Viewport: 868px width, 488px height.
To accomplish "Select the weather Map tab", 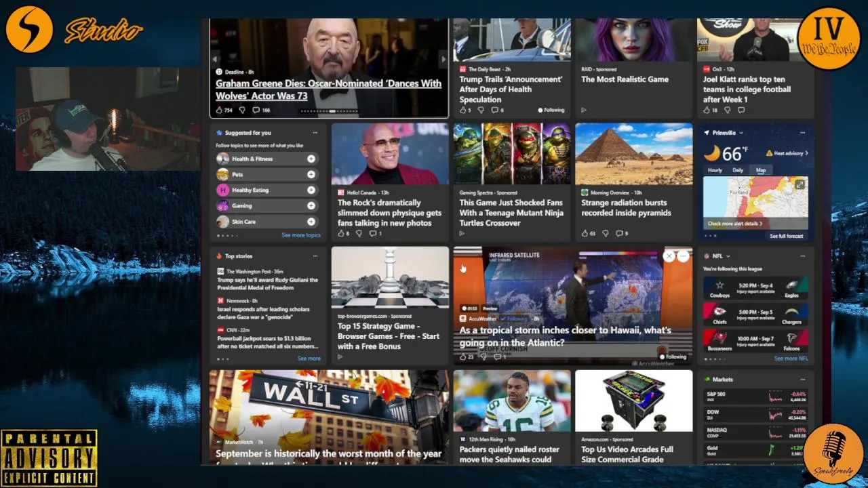I will tap(760, 170).
